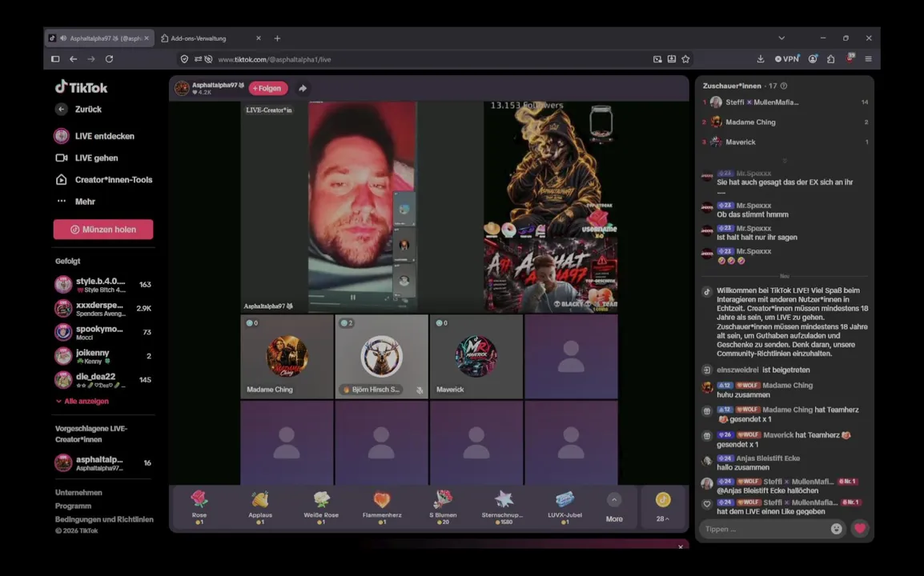924x576 pixels.
Task: Send an S Blumen gift
Action: point(443,506)
